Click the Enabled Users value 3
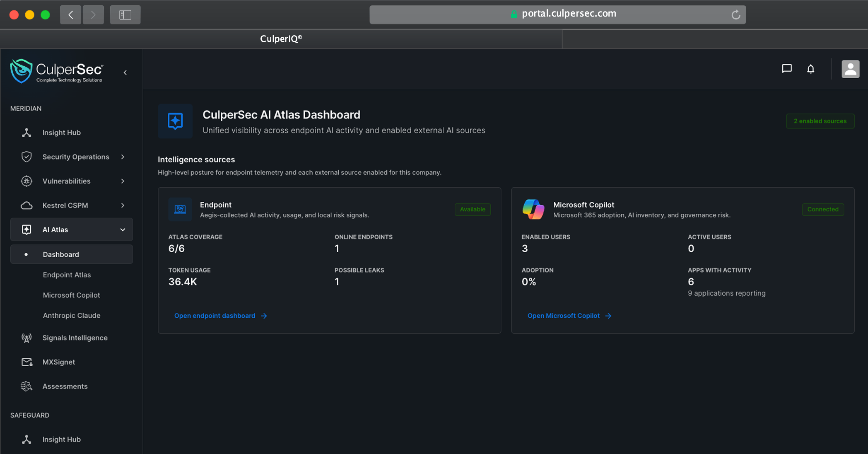 [525, 249]
